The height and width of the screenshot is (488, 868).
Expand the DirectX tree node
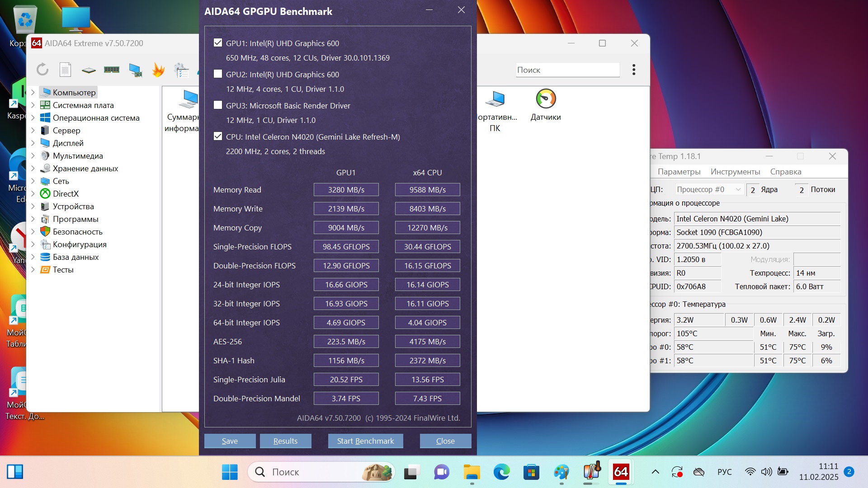[x=33, y=193]
